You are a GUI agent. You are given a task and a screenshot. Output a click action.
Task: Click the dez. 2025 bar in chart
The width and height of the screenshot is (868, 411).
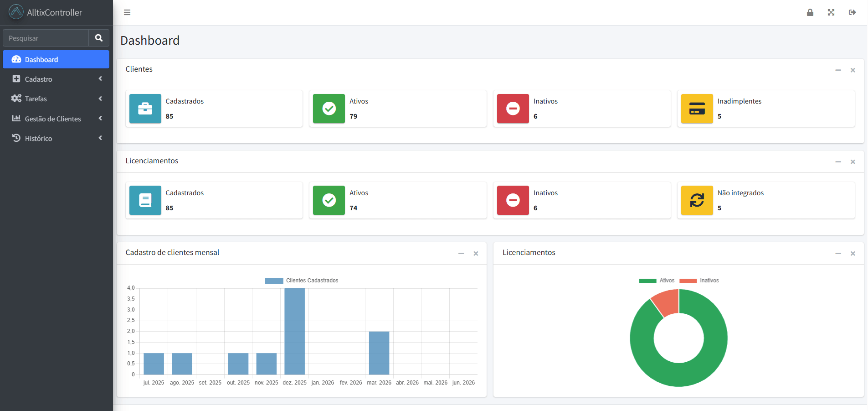pos(295,331)
